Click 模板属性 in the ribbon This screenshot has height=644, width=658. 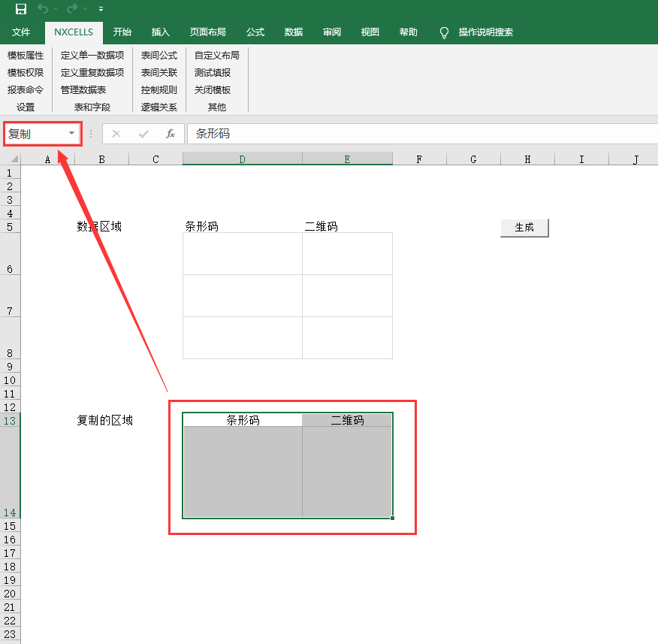pyautogui.click(x=26, y=56)
